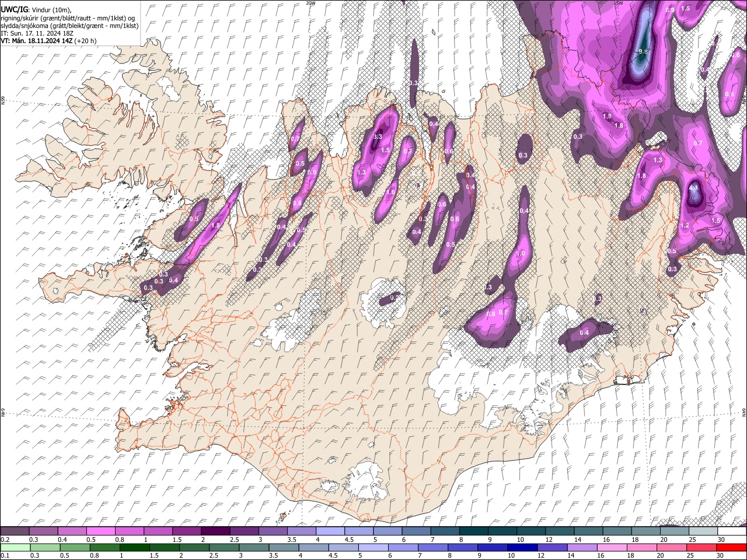The height and width of the screenshot is (560, 747).
Task: Click the "slydda/snjókoma (grátt/bleikt/grænt" legend line
Action: (69, 26)
